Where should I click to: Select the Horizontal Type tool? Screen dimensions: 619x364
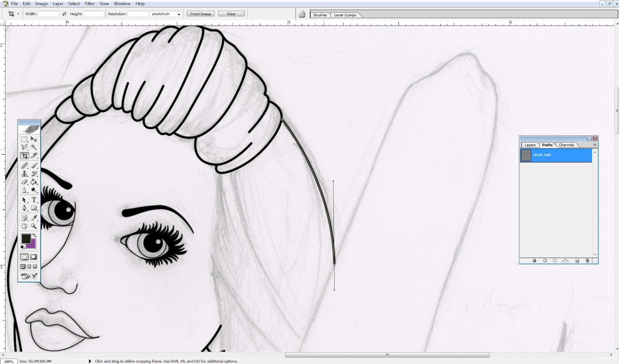34,200
